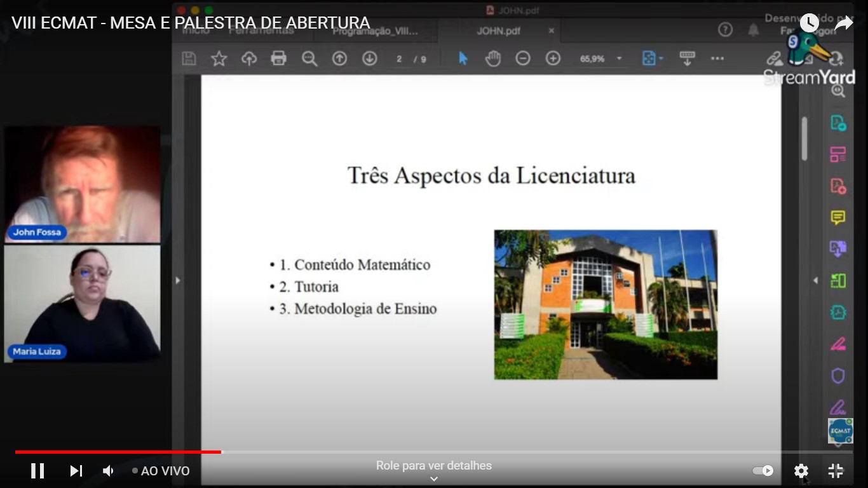Star the document as a favorite

(x=219, y=58)
